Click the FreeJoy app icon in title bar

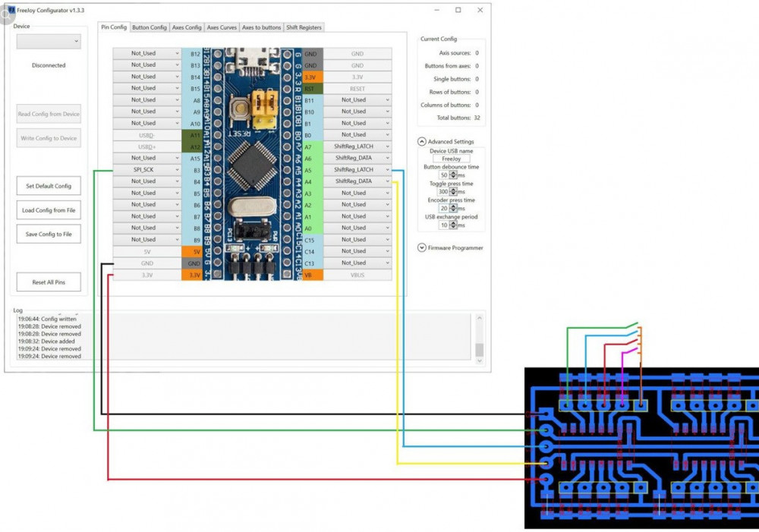[11, 10]
